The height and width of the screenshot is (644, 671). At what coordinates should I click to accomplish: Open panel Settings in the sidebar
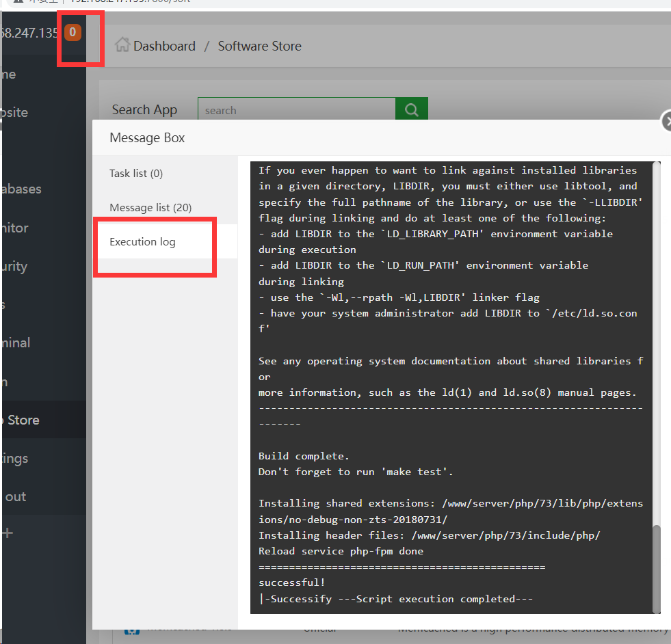pos(15,458)
